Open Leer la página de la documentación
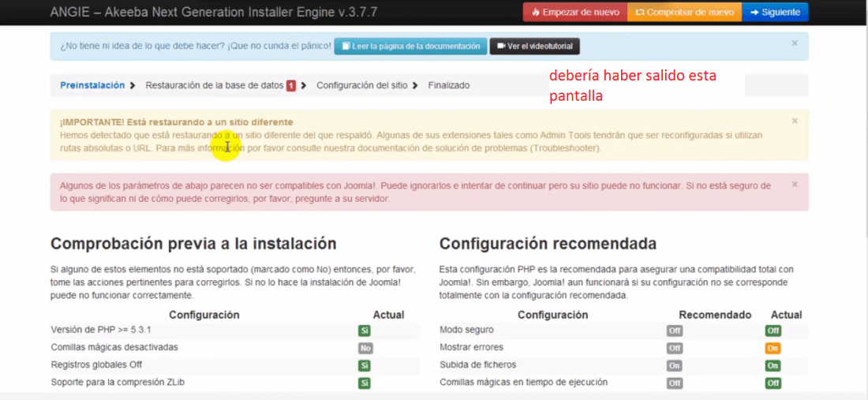This screenshot has width=868, height=400. (411, 47)
